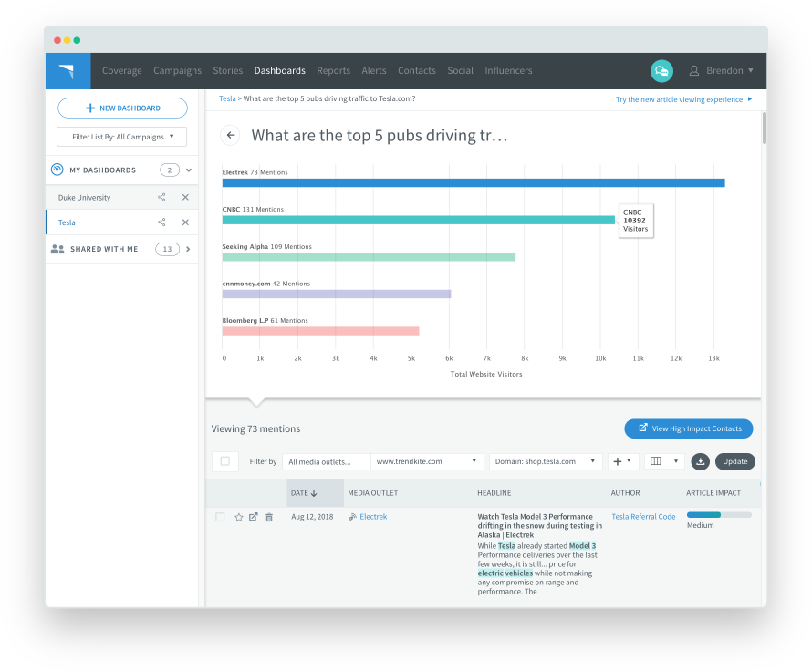The image size is (812, 671).
Task: Switch to the Stories tab
Action: coord(228,70)
